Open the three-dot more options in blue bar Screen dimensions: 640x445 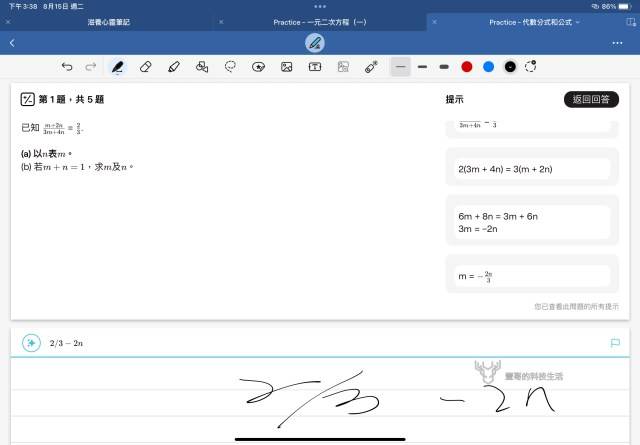617,43
